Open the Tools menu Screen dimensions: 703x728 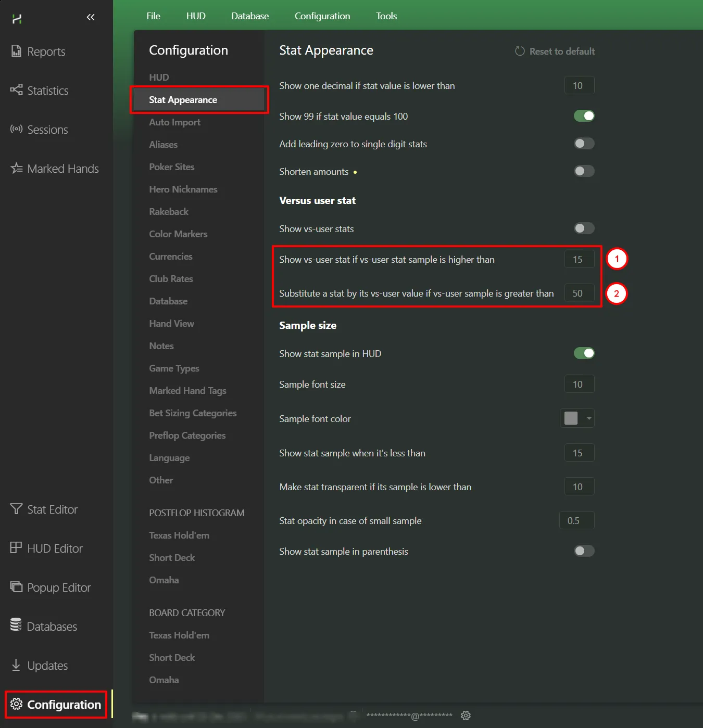coord(386,16)
